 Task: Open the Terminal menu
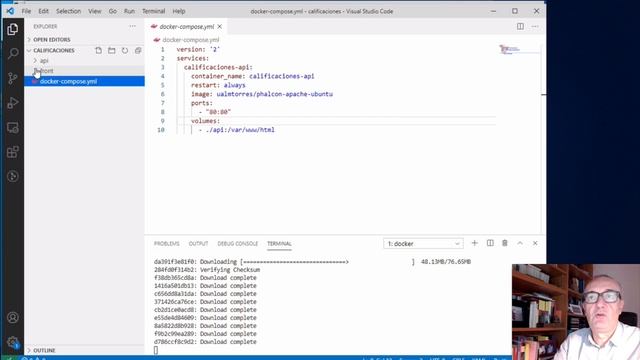coord(153,11)
